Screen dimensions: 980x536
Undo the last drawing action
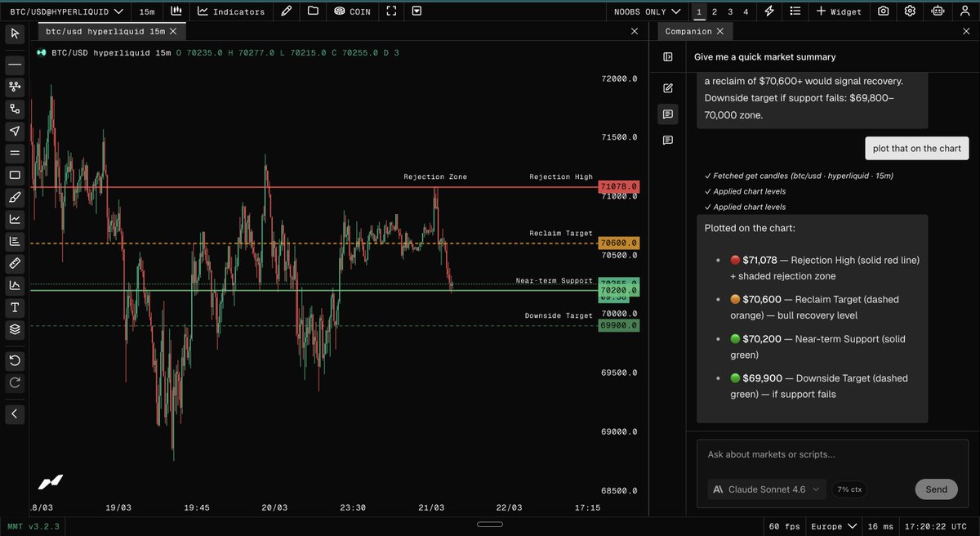click(15, 360)
